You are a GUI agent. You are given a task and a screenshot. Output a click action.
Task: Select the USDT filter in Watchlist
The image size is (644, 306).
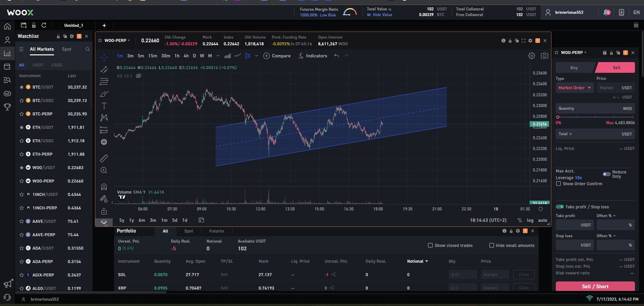[x=38, y=65]
